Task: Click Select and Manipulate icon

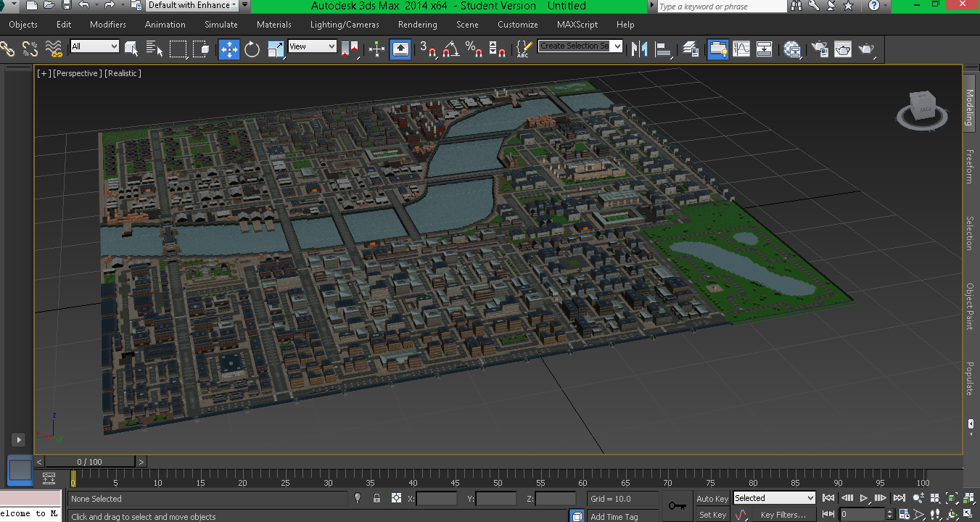Action: point(376,49)
